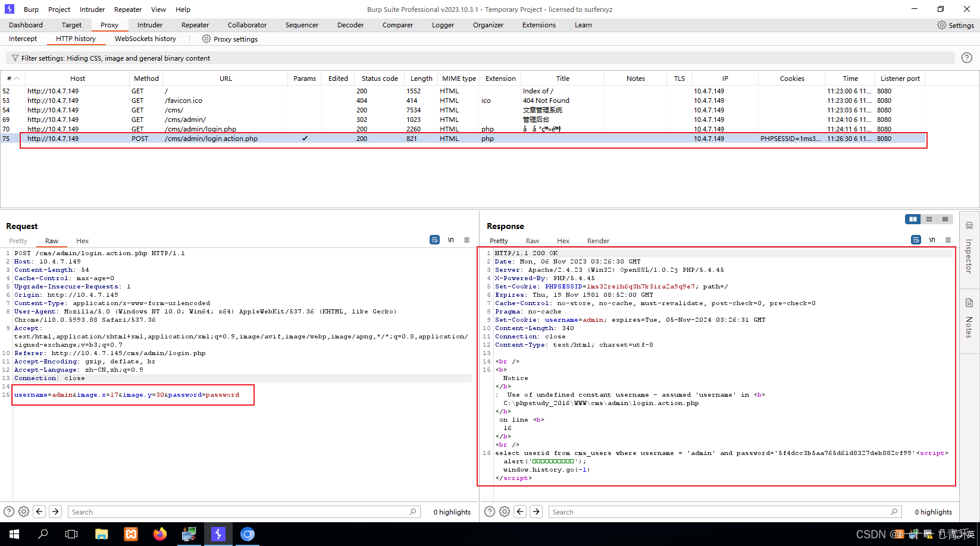
Task: Switch to the Dashboard tab
Action: (26, 25)
